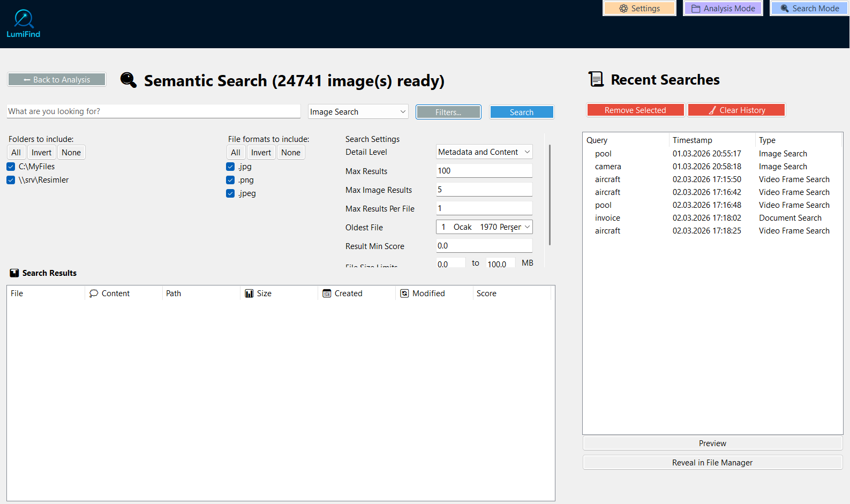The height and width of the screenshot is (504, 850).
Task: Click the Preview button
Action: 712,443
